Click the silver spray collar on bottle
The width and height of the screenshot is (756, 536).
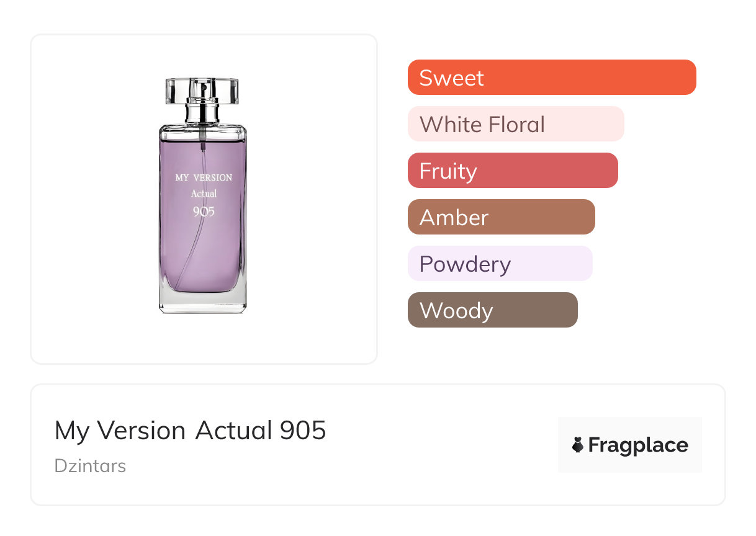(202, 114)
